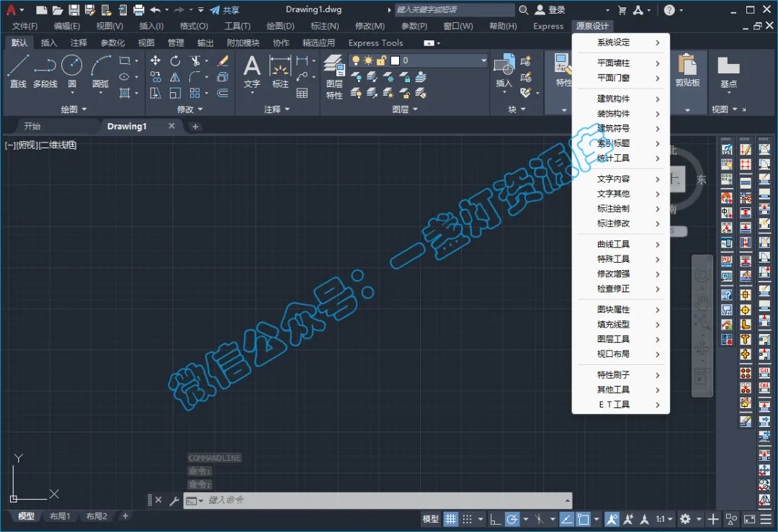Open the layer name dropdown showing 0
The height and width of the screenshot is (532, 778).
(419, 60)
